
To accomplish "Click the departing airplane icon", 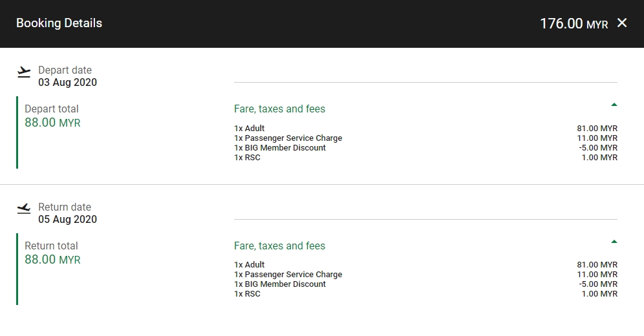I will tap(24, 71).
